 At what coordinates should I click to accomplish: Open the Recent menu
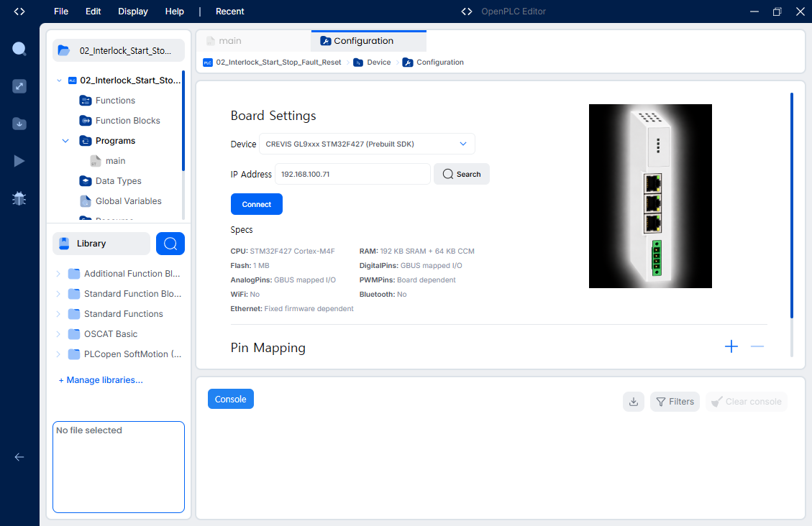(x=230, y=11)
